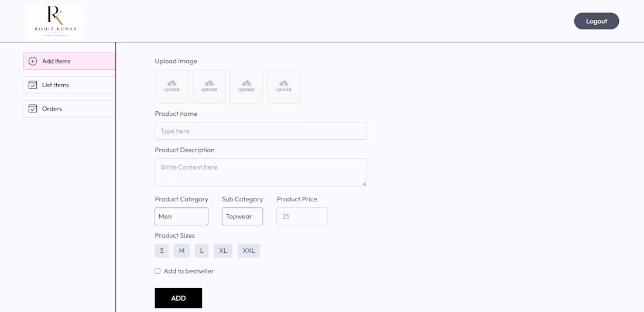Click the Add to bestseller label text

click(x=189, y=271)
